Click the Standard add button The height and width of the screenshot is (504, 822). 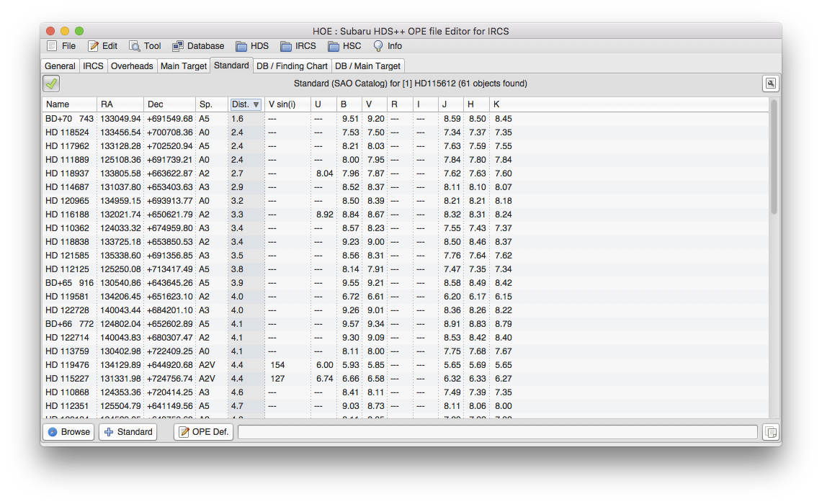[128, 432]
